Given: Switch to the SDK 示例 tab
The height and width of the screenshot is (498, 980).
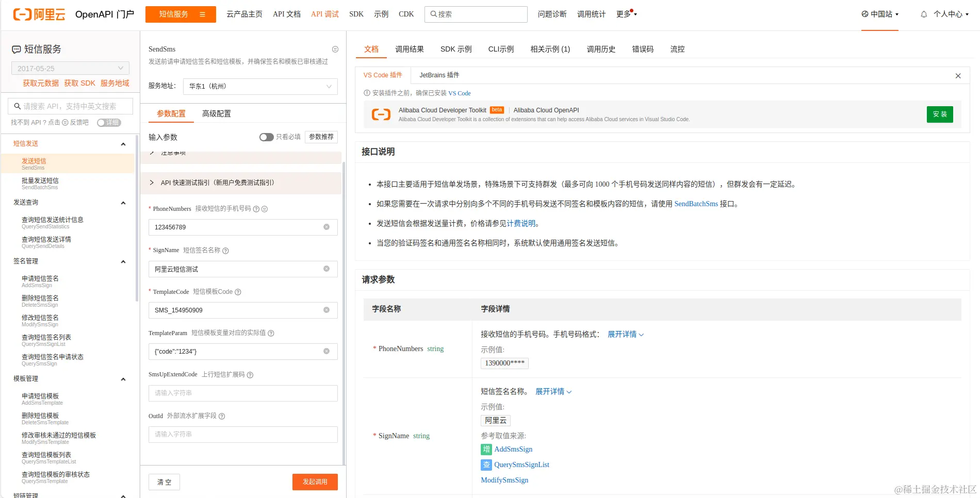Looking at the screenshot, I should coord(456,49).
